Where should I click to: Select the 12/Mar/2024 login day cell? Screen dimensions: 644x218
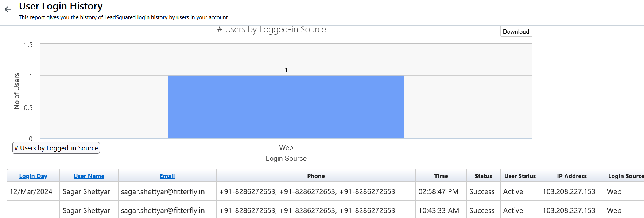[x=31, y=192]
